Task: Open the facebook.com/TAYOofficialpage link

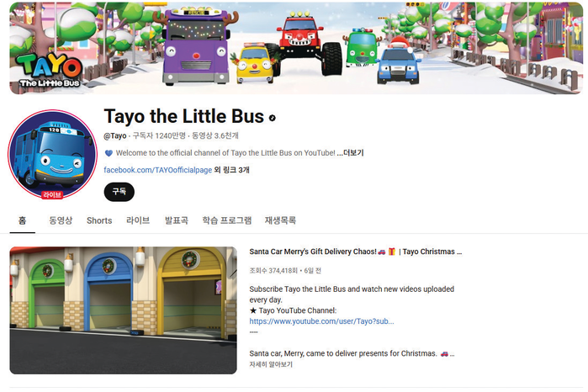Action: [158, 170]
